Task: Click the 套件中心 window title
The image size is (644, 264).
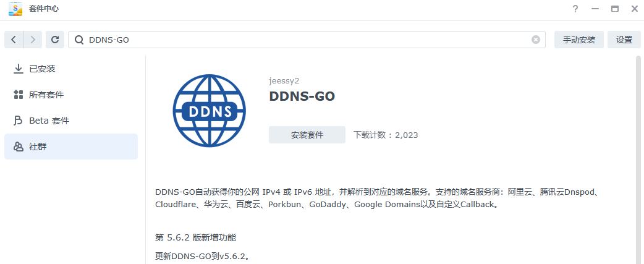Action: [43, 9]
